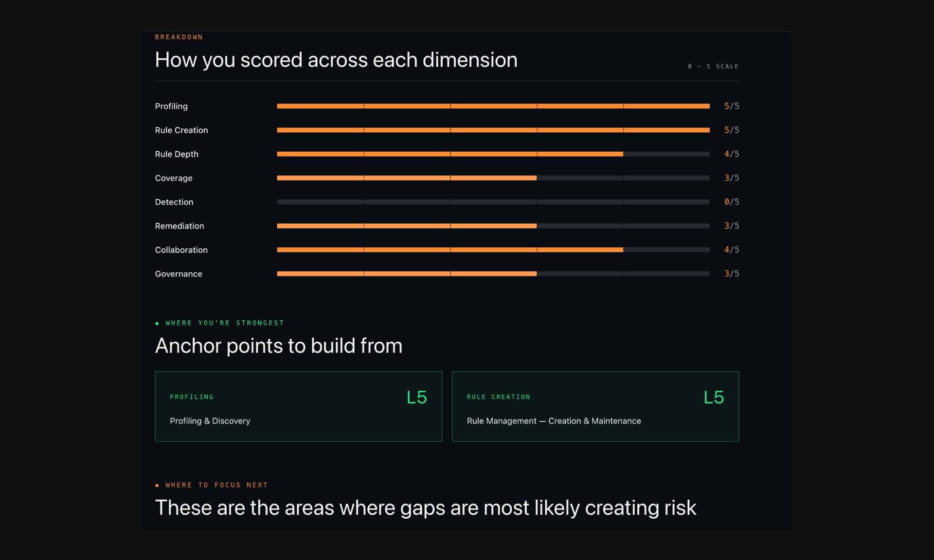Click the Detection dimension label

[174, 202]
